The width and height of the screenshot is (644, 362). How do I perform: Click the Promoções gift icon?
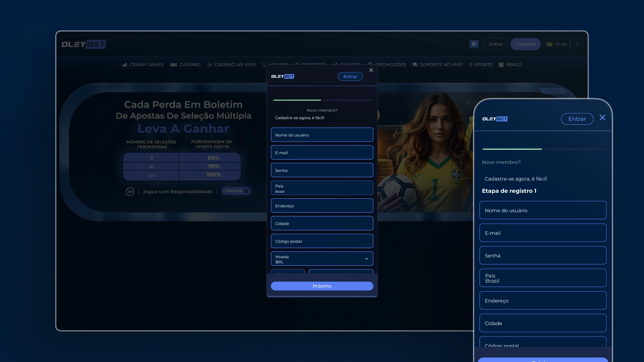pos(370,65)
